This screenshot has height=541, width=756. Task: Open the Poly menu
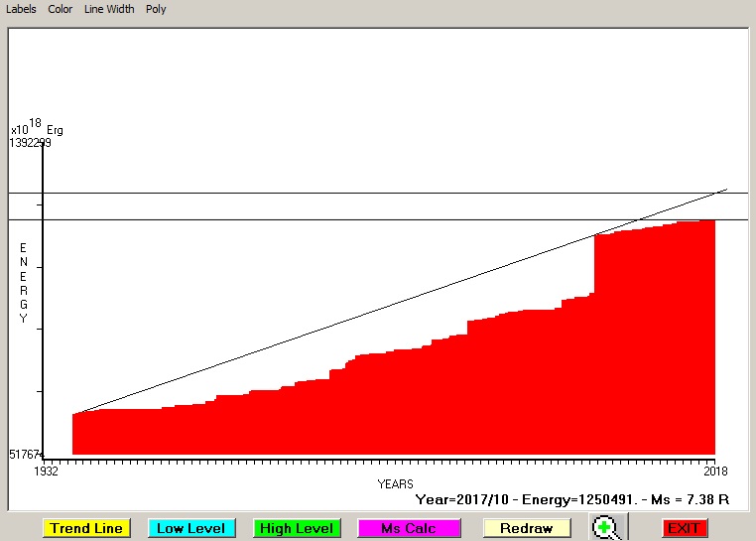click(x=156, y=9)
